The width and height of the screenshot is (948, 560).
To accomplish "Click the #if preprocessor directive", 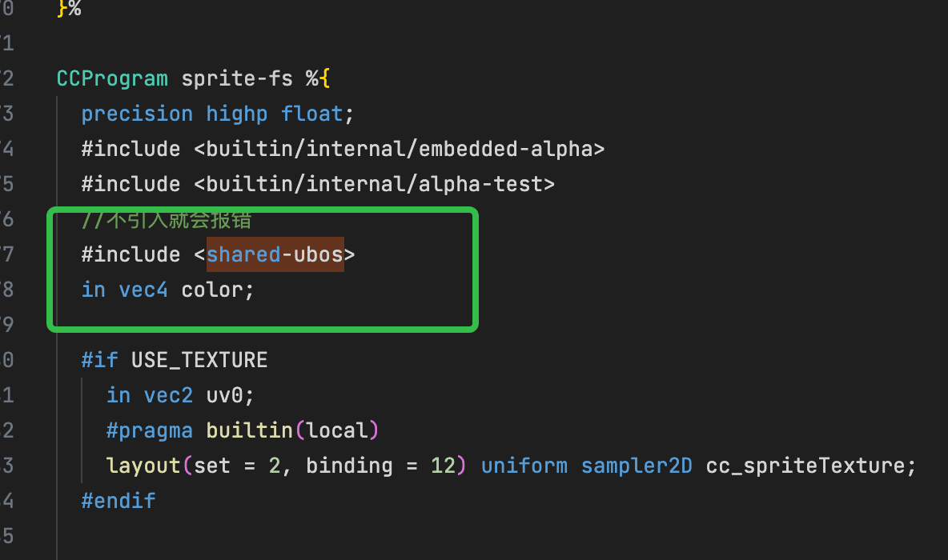I will click(99, 360).
